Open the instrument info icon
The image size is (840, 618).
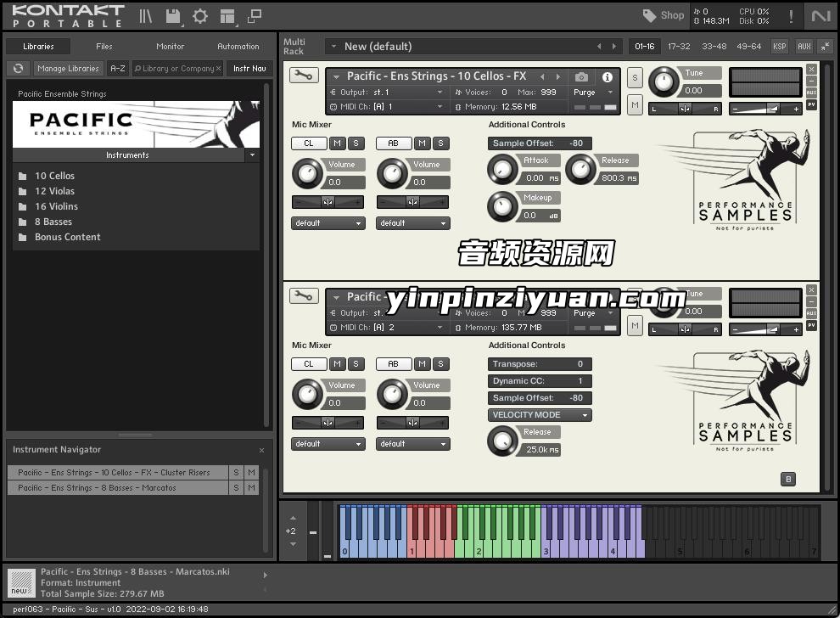coord(608,76)
